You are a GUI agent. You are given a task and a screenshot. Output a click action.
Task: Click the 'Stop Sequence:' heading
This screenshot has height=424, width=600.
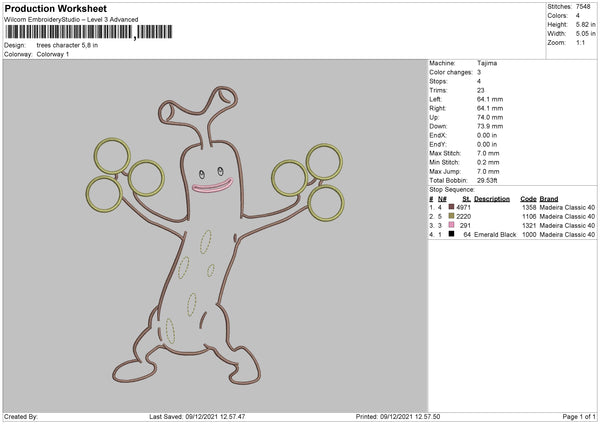coord(452,190)
